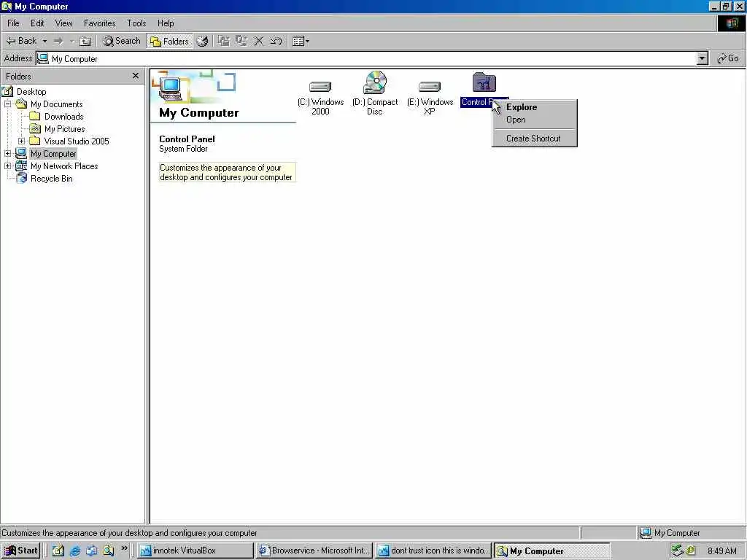Select My Network Places in tree

click(x=64, y=166)
